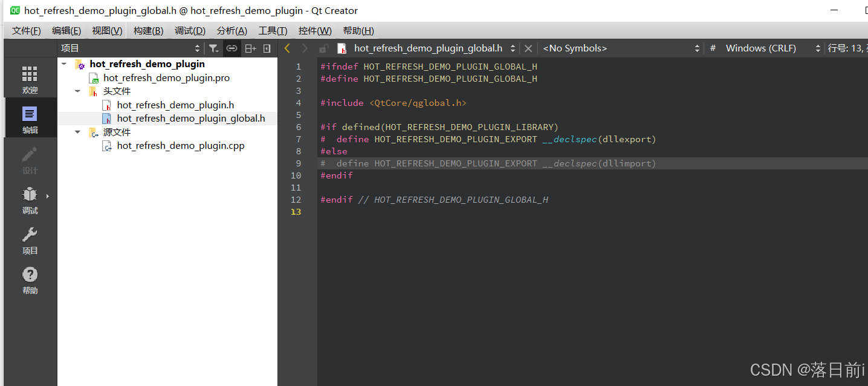Click the dllexport define line
Screen dimensions: 868x386
pos(488,139)
